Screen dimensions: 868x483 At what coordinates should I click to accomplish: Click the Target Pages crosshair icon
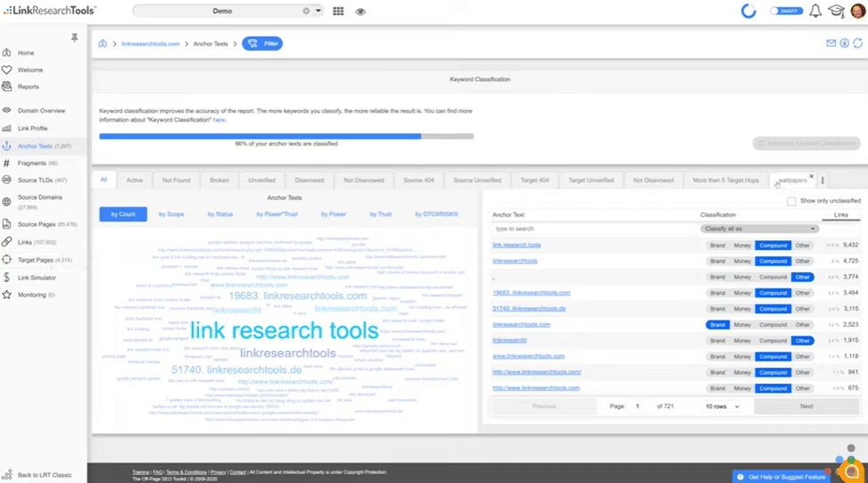point(6,259)
